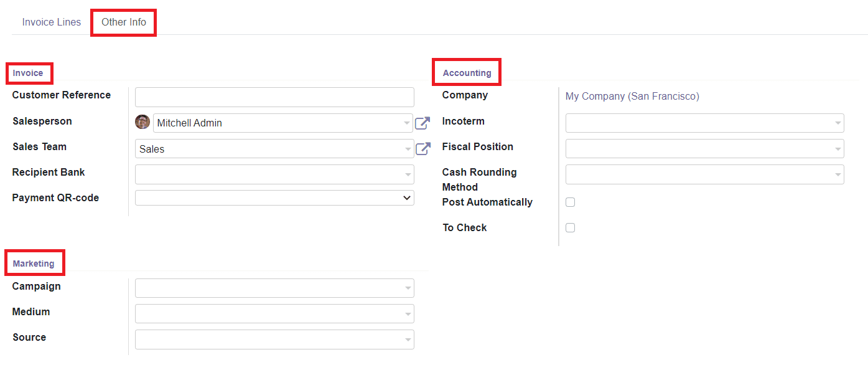Screen dimensions: 868x380
Task: Click Mitchell Admin's avatar picture
Action: (142, 121)
